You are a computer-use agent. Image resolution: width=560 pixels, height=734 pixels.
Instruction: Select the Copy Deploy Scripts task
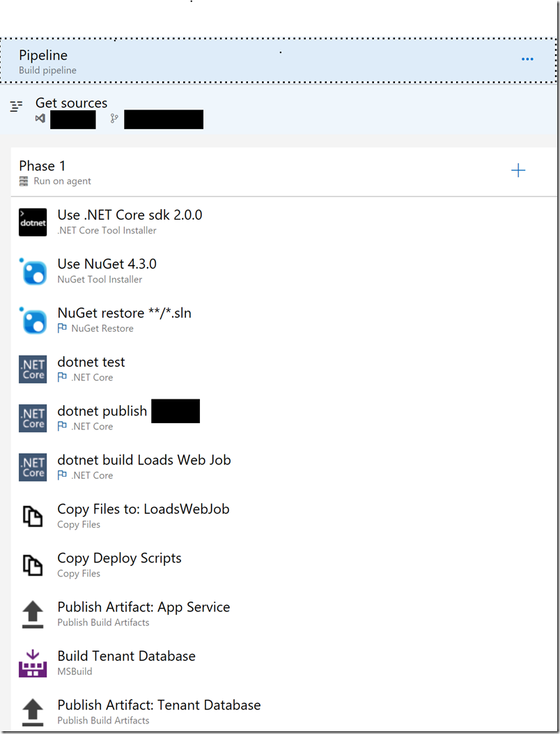[119, 558]
